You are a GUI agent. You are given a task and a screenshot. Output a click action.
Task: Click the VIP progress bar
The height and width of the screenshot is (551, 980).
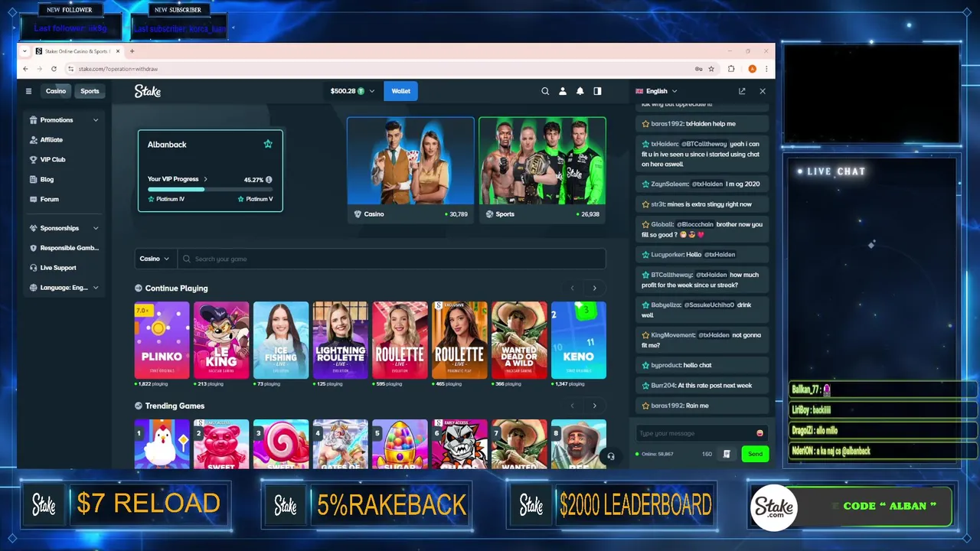pos(210,189)
